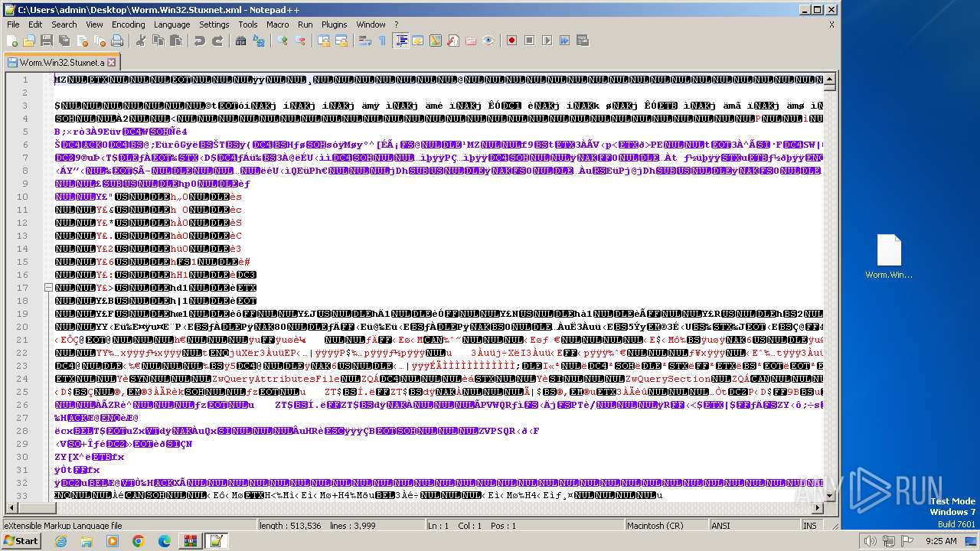Image resolution: width=980 pixels, height=551 pixels.
Task: Toggle the Show Indent Guide icon
Action: pyautogui.click(x=400, y=41)
